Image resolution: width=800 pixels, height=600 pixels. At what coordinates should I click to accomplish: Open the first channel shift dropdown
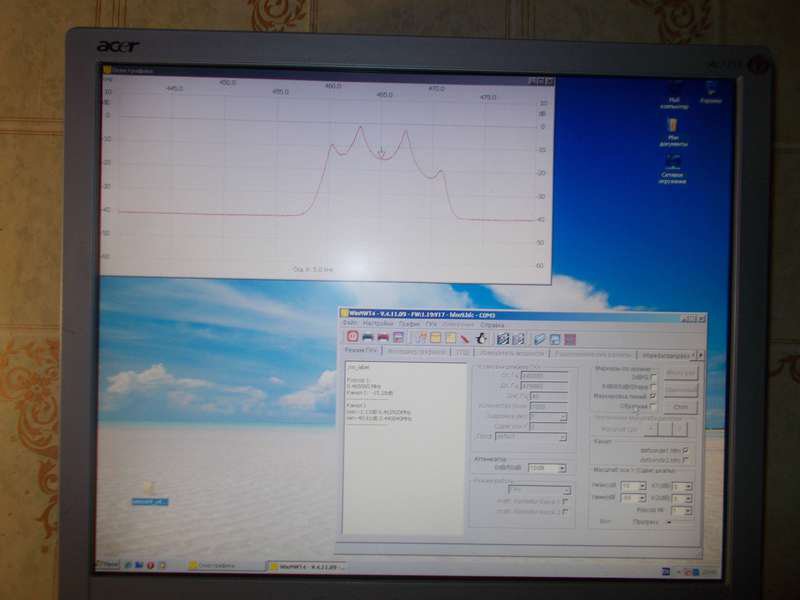682,486
